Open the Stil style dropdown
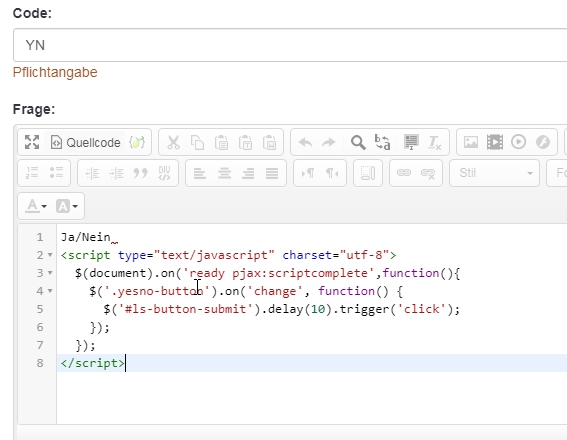 coord(494,173)
